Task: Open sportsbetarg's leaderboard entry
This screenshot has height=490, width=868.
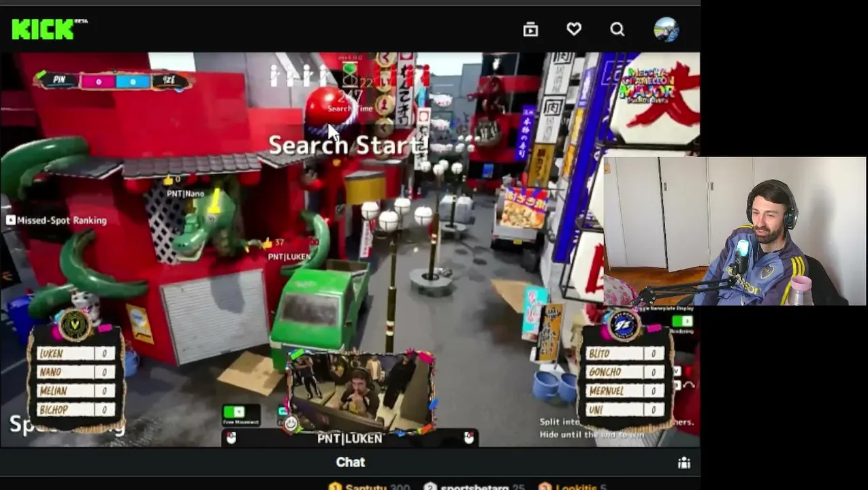Action: [474, 487]
